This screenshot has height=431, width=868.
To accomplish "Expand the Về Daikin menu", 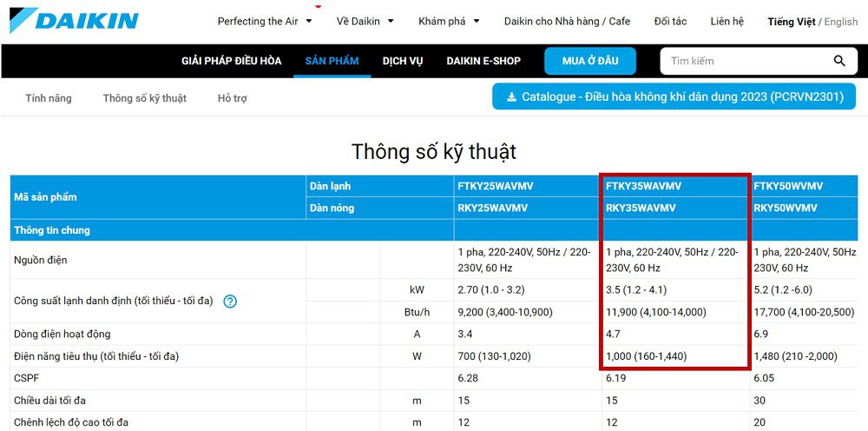I will click(x=365, y=22).
